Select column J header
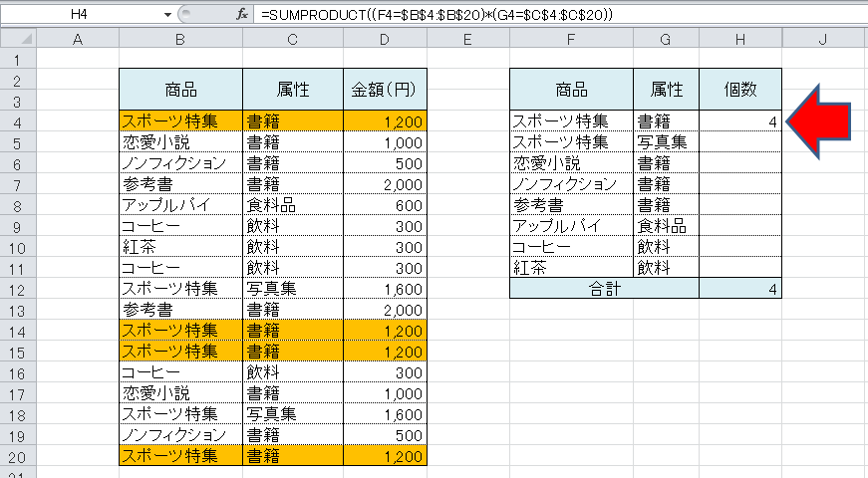Viewport: 868px width, 478px height. point(824,39)
